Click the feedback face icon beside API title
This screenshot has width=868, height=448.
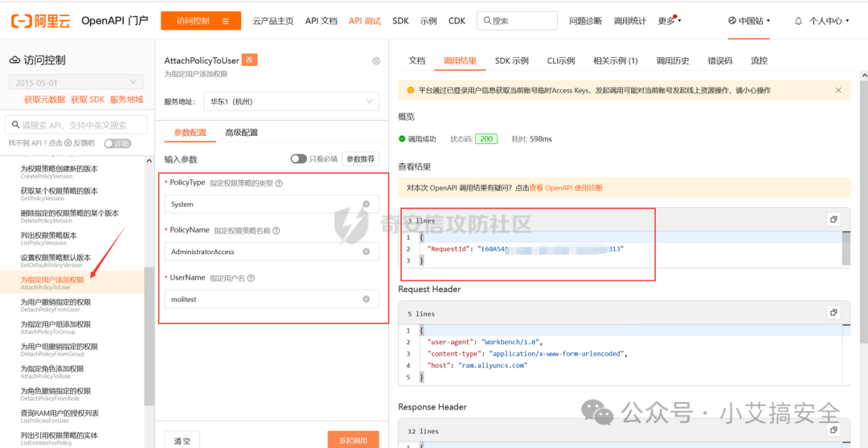(x=376, y=61)
